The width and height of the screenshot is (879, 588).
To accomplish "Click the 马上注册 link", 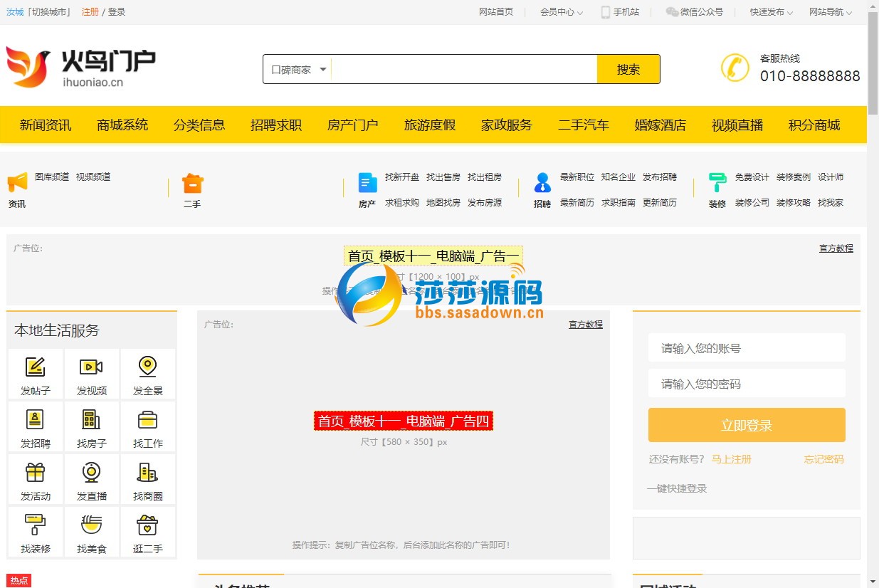I will point(732,459).
